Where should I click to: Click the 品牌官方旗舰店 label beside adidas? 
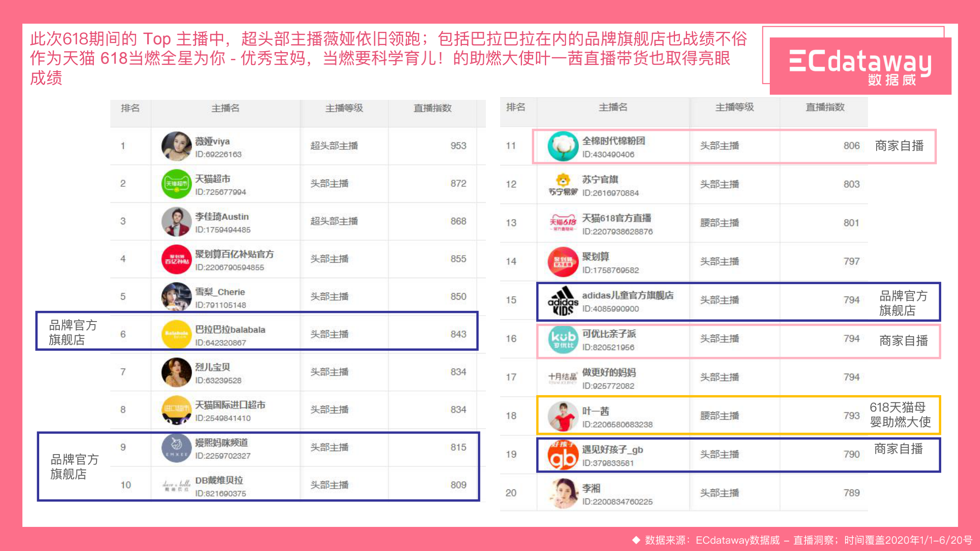coord(903,303)
